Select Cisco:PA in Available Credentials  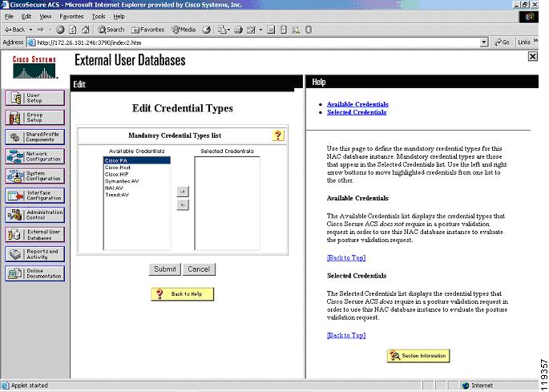pyautogui.click(x=137, y=160)
